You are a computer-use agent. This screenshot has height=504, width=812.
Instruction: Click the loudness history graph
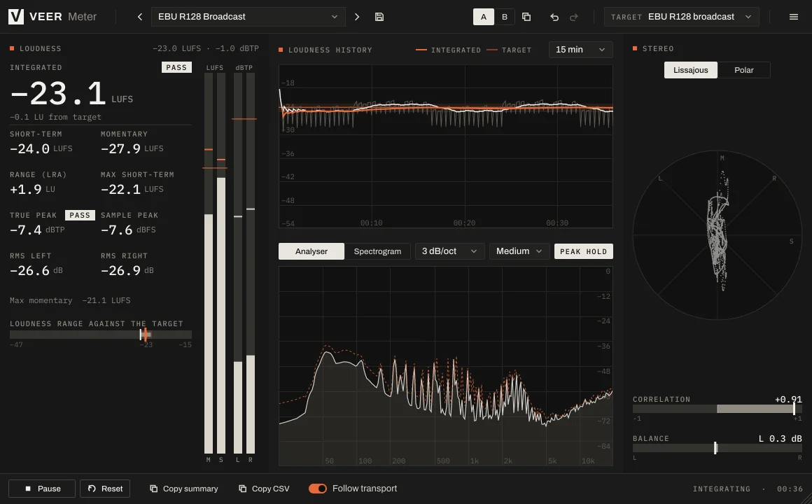pos(446,146)
